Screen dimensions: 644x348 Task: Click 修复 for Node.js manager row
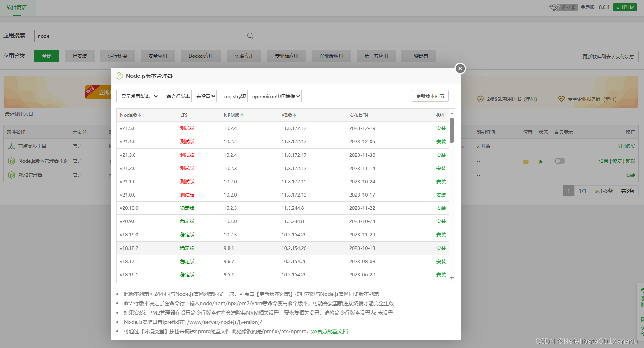(617, 161)
